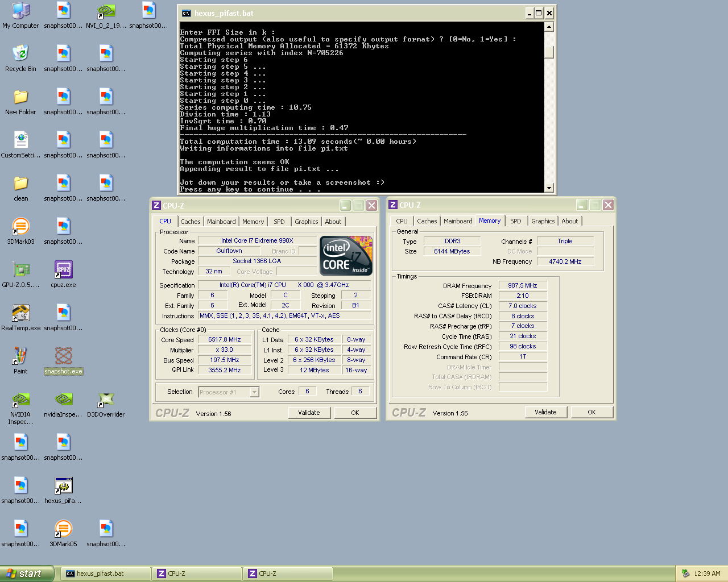
Task: Open the SPD tab in right CPU-Z window
Action: pos(515,221)
